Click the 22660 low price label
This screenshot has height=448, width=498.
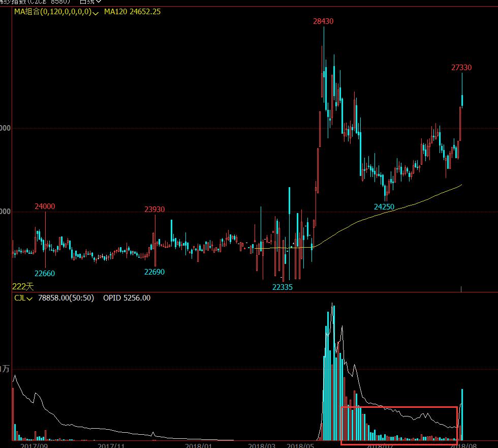(x=45, y=273)
